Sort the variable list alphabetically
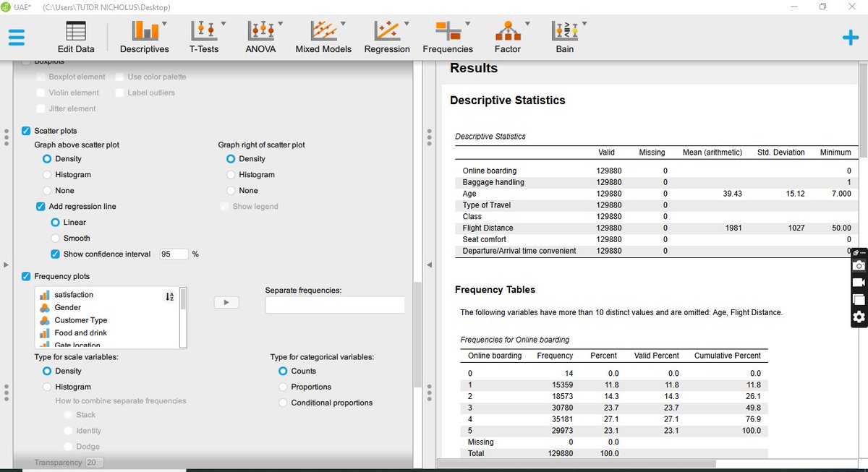 pos(170,296)
